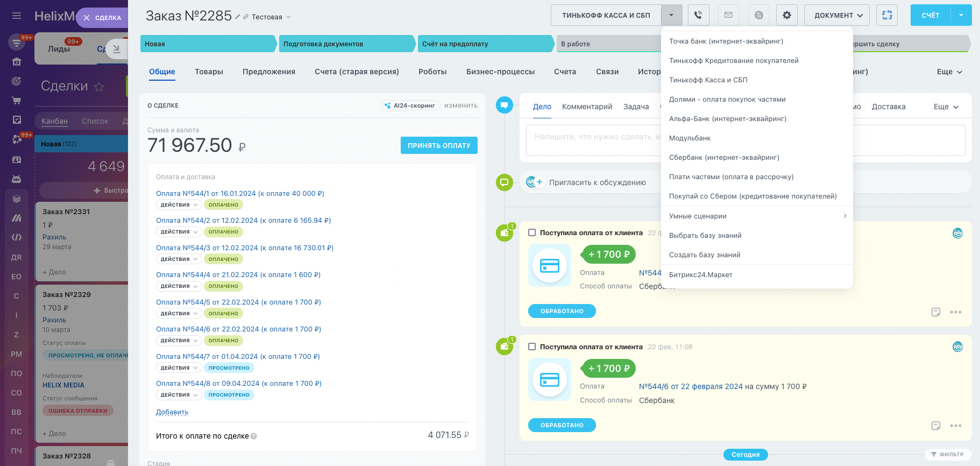
Task: Open действия dropdown under Оплата №544/1
Action: (x=179, y=205)
